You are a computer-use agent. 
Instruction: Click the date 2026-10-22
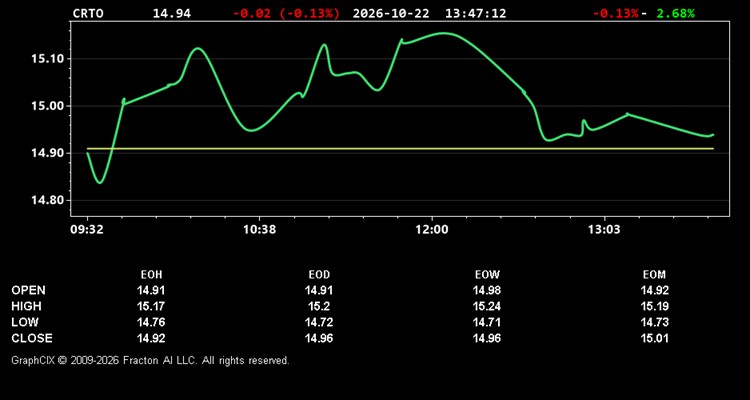391,13
